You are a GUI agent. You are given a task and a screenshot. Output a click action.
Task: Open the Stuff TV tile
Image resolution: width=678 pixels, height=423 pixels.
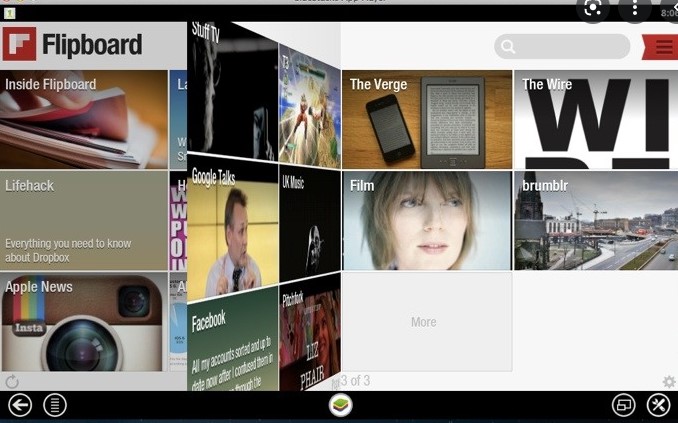coord(233,91)
